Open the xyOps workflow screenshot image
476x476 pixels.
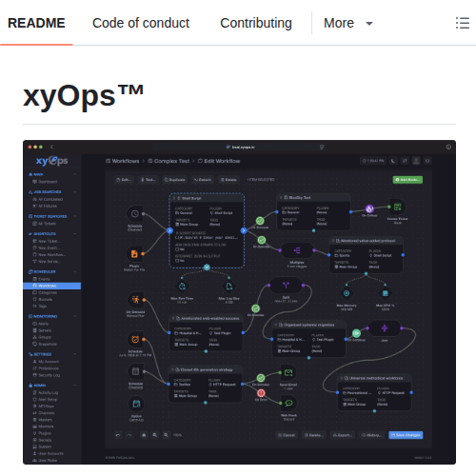pos(239,302)
